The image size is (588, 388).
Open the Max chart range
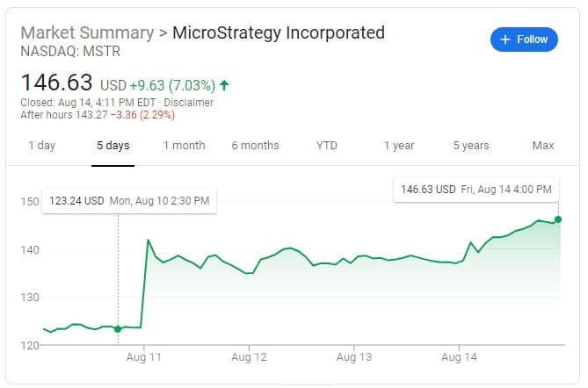coord(543,146)
